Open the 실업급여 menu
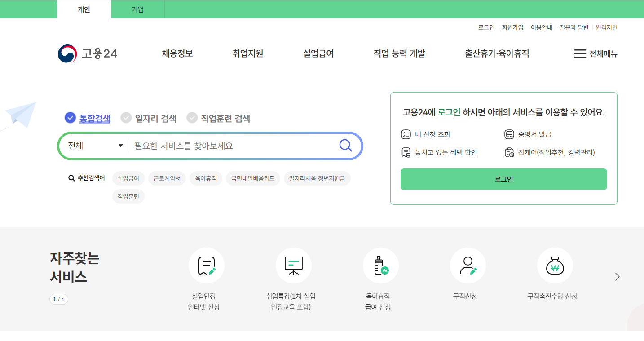The width and height of the screenshot is (644, 341). click(318, 54)
